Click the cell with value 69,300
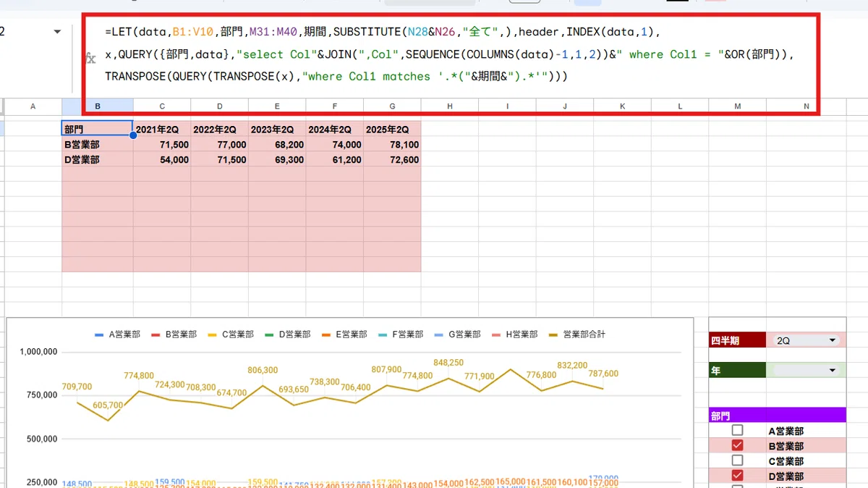This screenshot has width=868, height=488. tap(277, 159)
